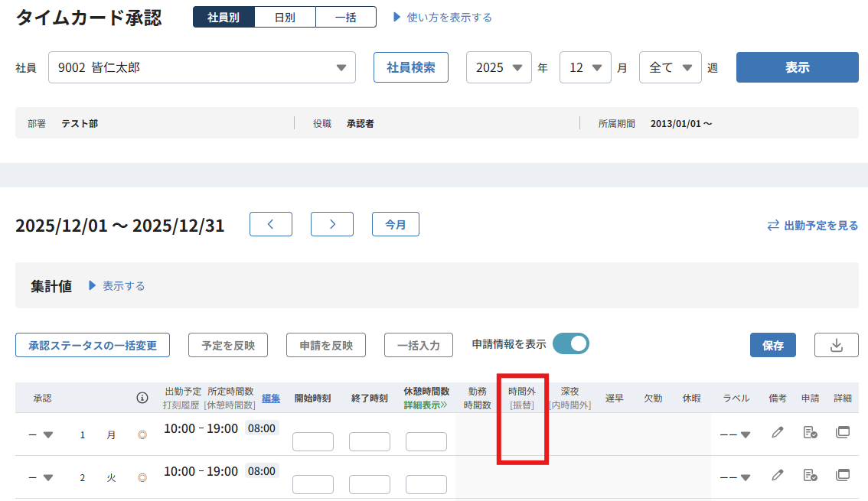Open the week dropdown showing 全て
868x501 pixels.
[x=670, y=67]
